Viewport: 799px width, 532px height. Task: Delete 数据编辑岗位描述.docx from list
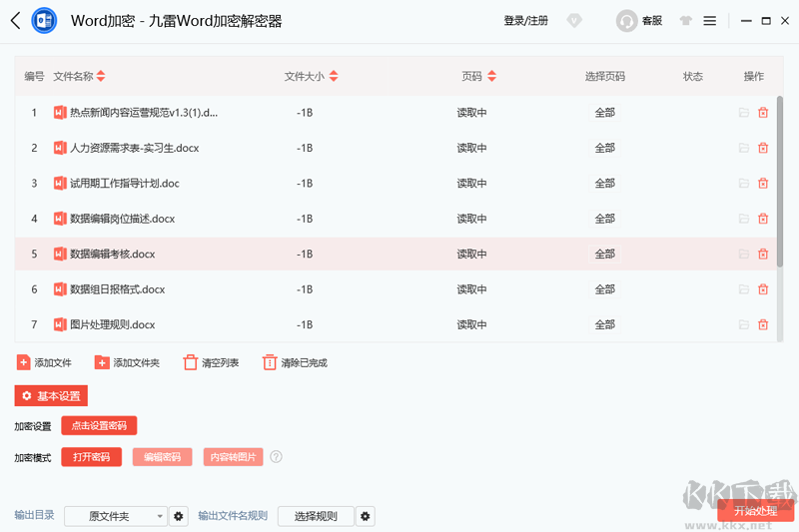763,219
